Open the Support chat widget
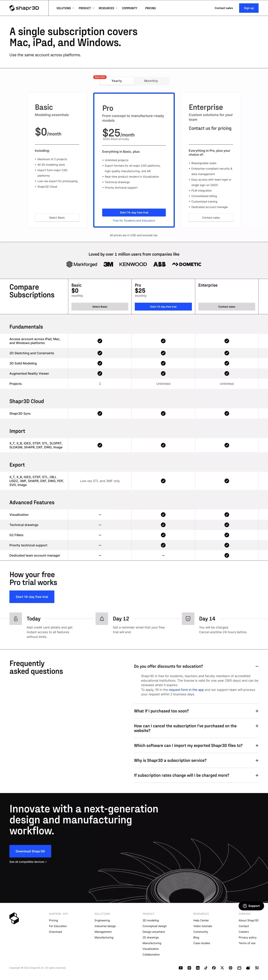The height and width of the screenshot is (980, 268). 251,906
